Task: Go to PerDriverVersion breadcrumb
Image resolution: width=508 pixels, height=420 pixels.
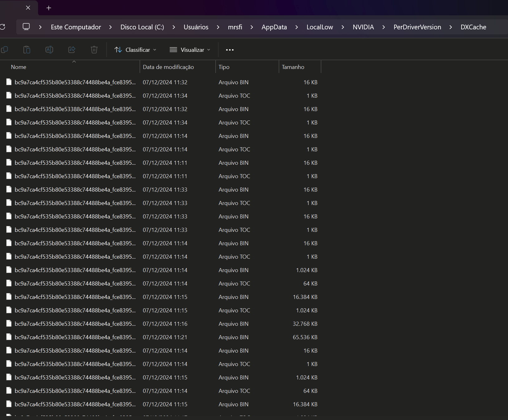Action: click(417, 27)
